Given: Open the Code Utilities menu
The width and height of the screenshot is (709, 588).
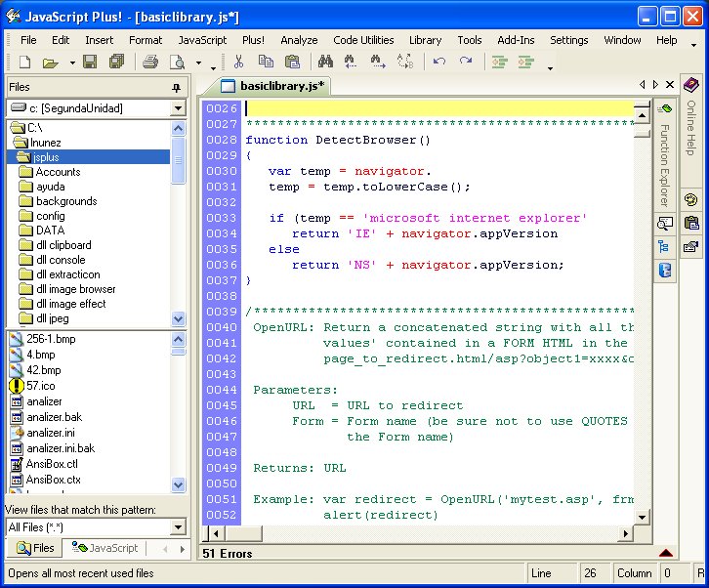Looking at the screenshot, I should pos(363,40).
